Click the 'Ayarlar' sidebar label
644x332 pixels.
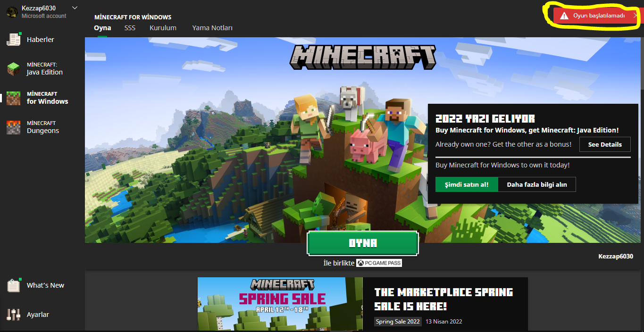coord(38,315)
